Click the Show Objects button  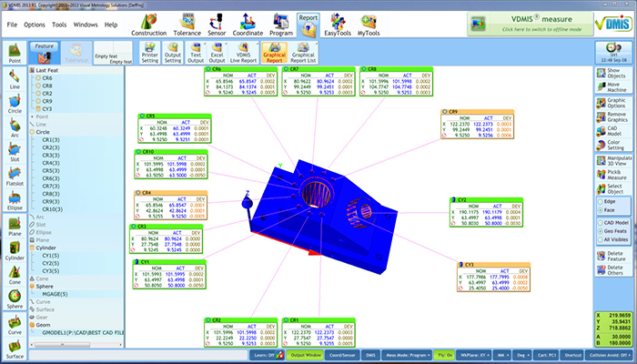tap(614, 73)
